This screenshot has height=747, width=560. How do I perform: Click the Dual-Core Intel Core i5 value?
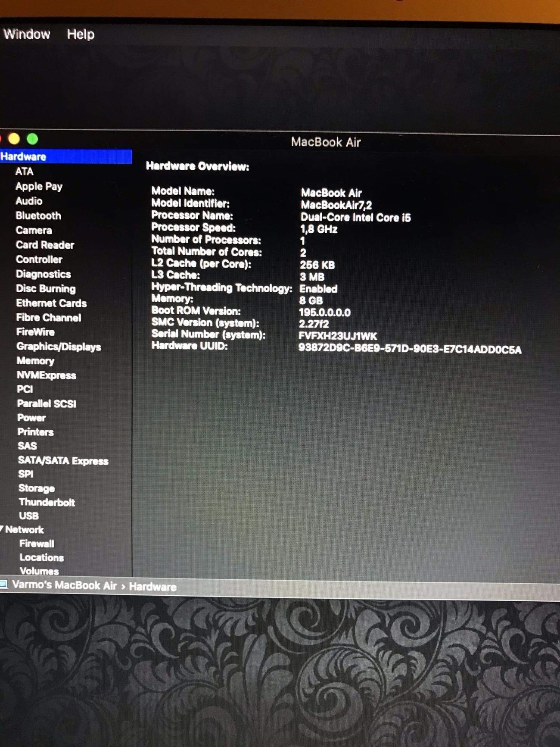(x=355, y=217)
